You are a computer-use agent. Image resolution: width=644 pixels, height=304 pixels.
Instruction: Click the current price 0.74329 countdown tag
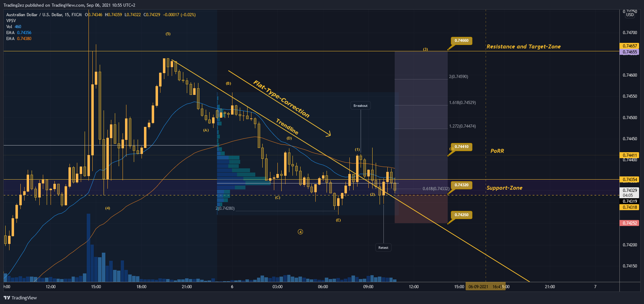tap(630, 193)
